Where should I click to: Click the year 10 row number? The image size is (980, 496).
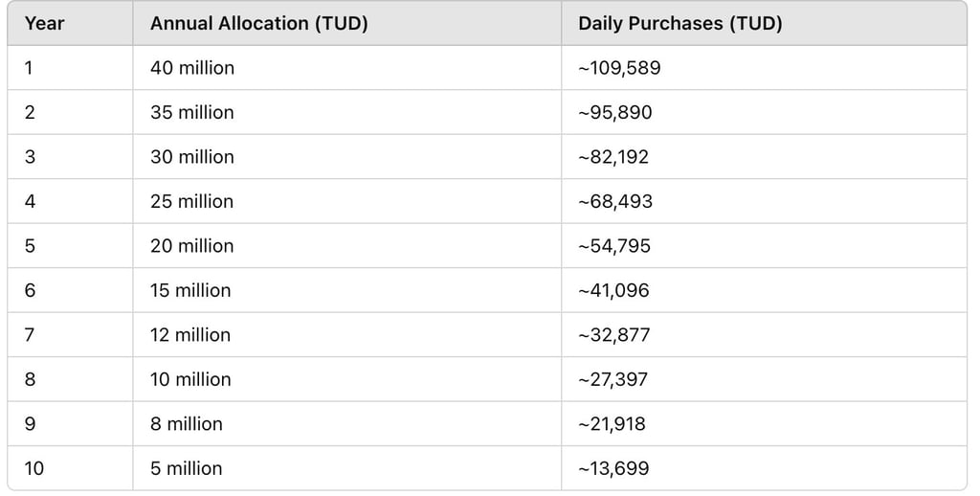[x=34, y=468]
